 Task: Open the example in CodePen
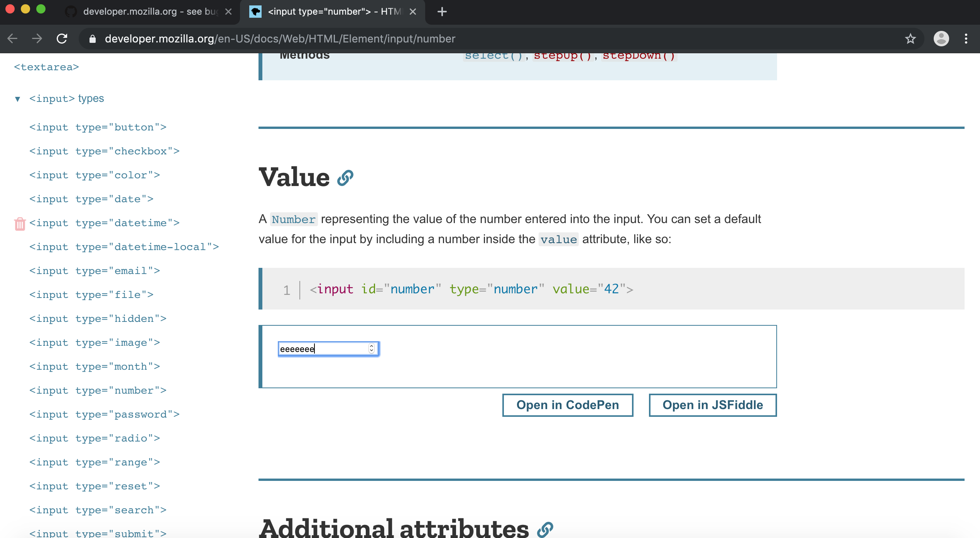click(567, 405)
